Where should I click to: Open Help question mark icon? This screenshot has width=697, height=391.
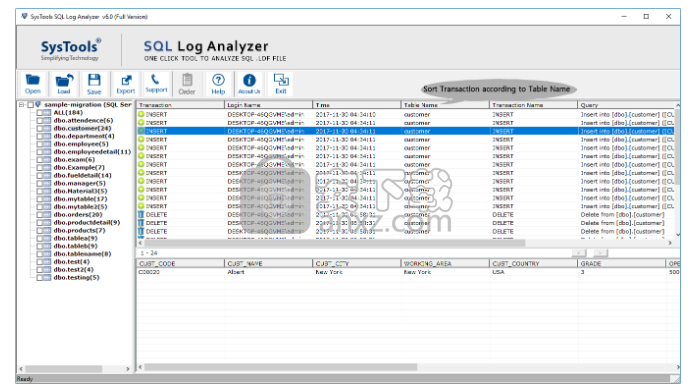coord(218,84)
